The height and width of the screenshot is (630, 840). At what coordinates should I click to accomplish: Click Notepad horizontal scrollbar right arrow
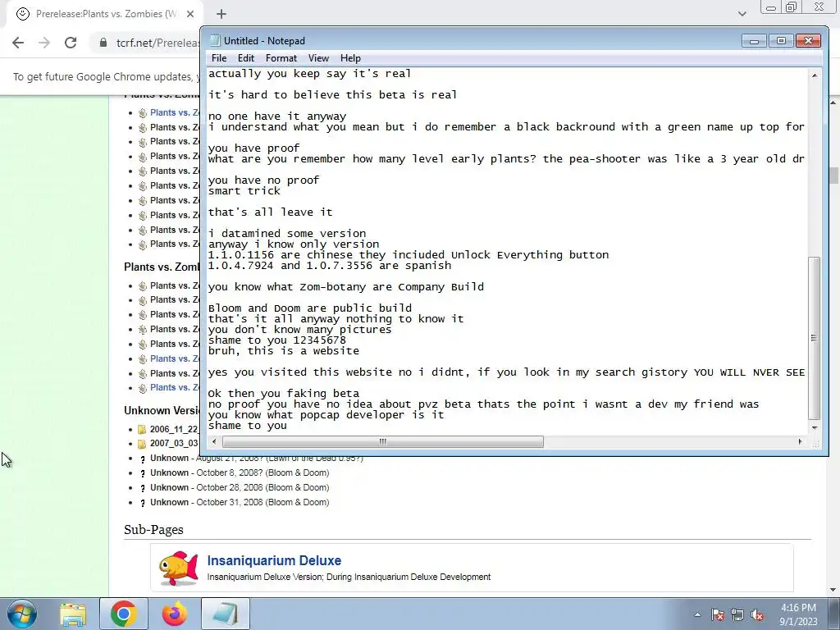tap(801, 441)
